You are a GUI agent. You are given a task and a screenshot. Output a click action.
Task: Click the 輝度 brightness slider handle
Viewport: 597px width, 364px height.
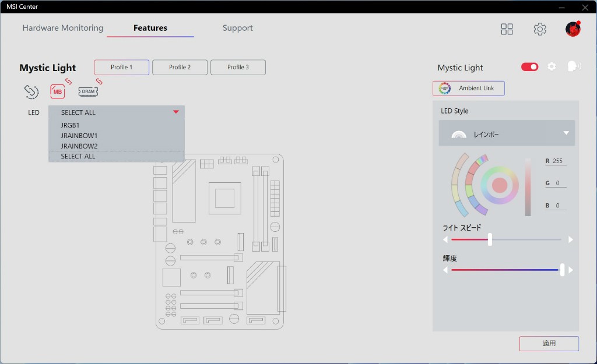(562, 270)
